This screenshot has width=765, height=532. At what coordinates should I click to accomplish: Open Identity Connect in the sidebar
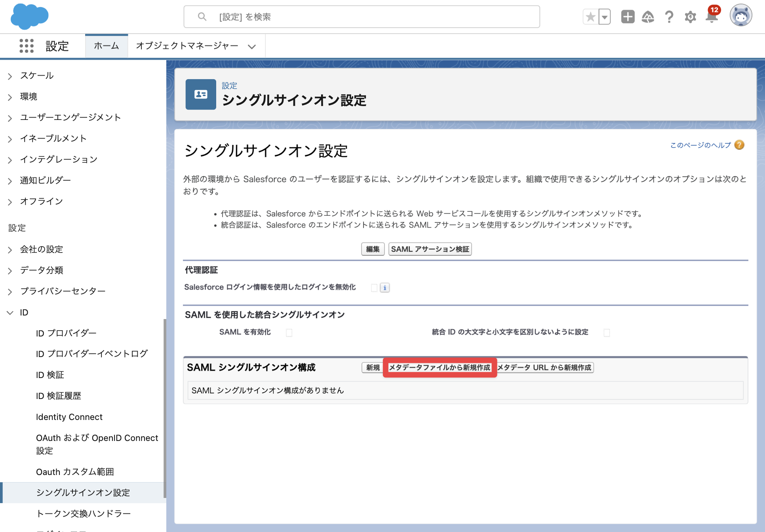coord(69,417)
